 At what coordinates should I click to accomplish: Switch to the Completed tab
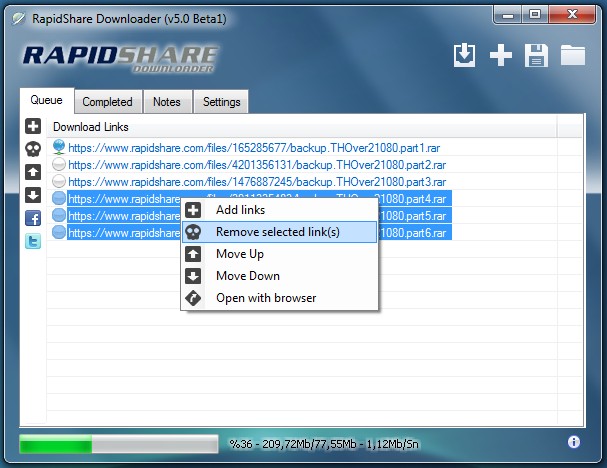(x=108, y=102)
